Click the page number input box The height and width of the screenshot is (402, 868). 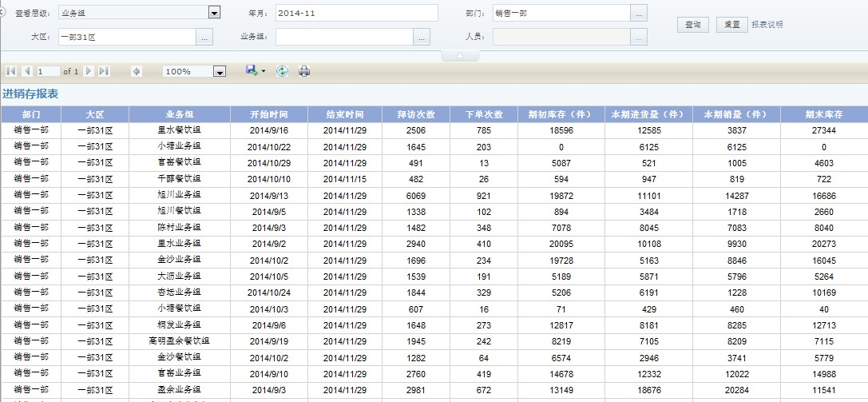[48, 72]
